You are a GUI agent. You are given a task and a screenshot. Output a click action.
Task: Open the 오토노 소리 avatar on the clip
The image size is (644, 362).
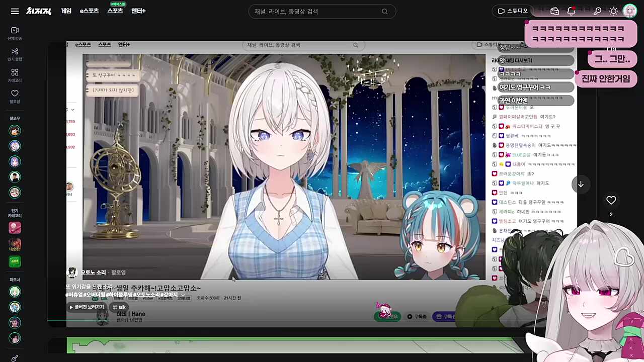click(72, 273)
